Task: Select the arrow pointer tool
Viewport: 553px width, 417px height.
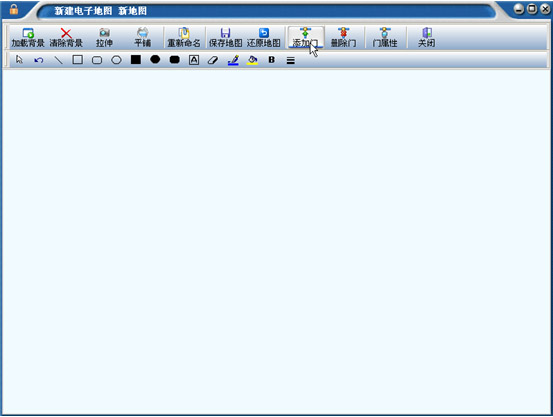Action: (x=19, y=60)
